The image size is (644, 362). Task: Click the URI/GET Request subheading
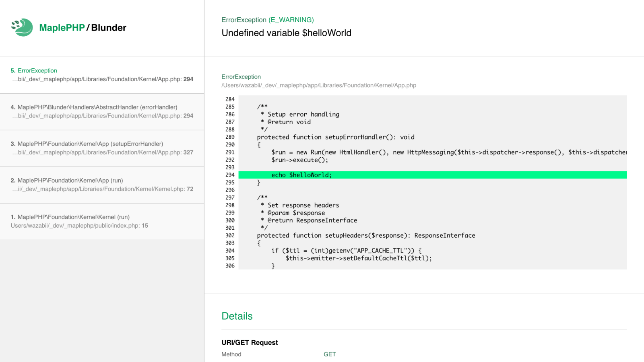(x=250, y=343)
